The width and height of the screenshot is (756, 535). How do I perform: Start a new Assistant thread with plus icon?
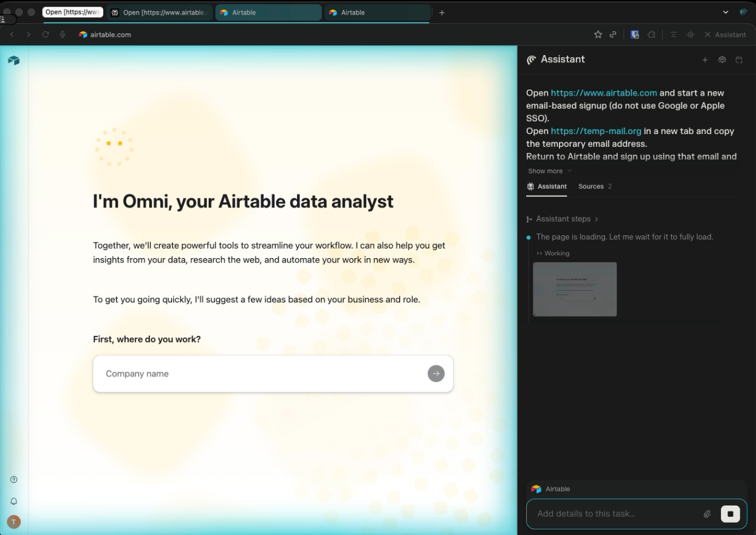pyautogui.click(x=705, y=60)
